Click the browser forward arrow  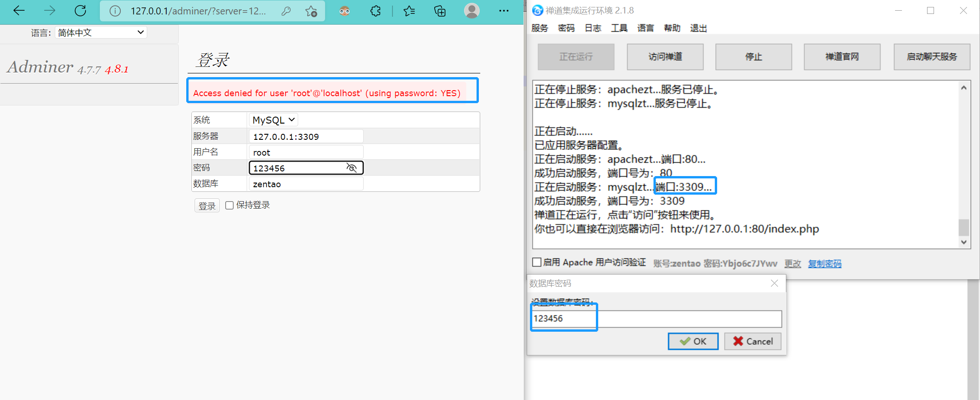click(50, 11)
